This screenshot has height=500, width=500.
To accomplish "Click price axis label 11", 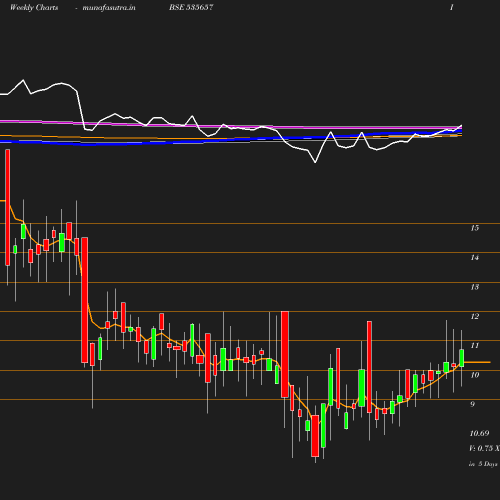I will pos(475,346).
